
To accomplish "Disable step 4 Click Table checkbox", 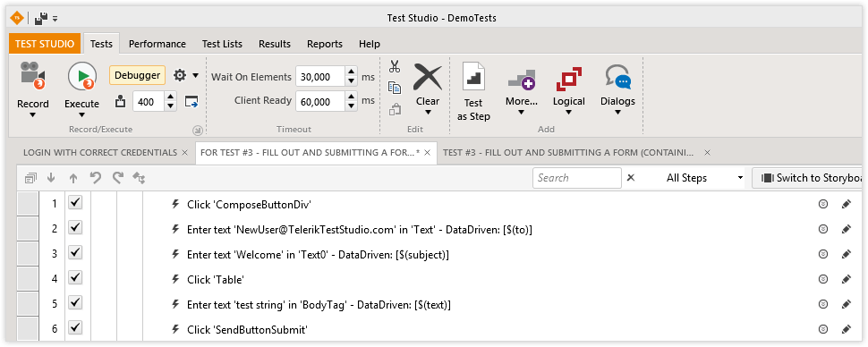I will (x=75, y=278).
